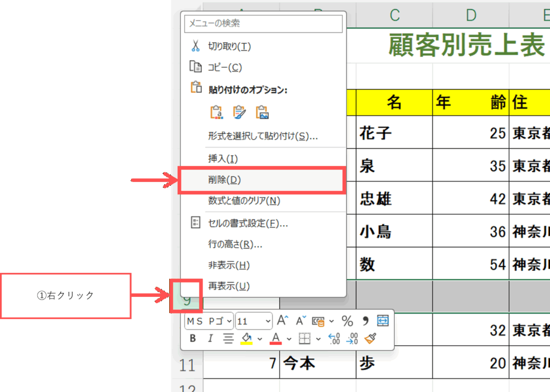This screenshot has height=392, width=550.
Task: Choose paste as picture option icon
Action: tap(262, 112)
